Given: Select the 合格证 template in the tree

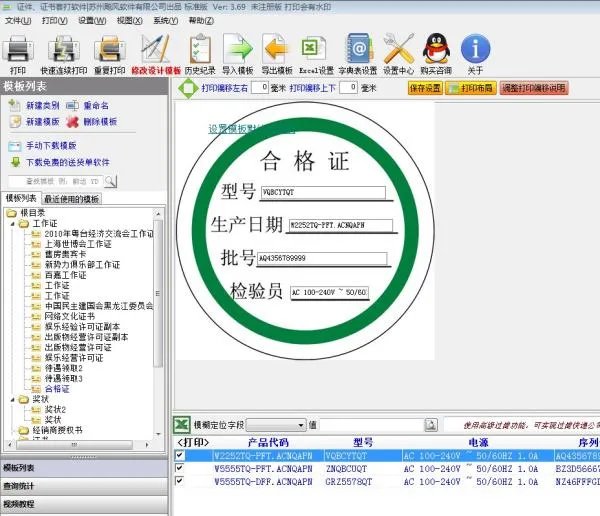Looking at the screenshot, I should pos(57,389).
